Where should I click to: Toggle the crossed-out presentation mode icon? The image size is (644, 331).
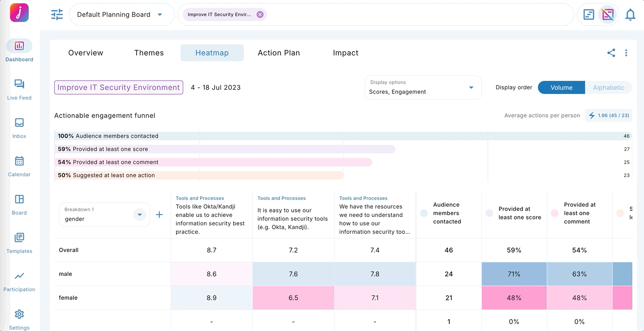tap(608, 14)
